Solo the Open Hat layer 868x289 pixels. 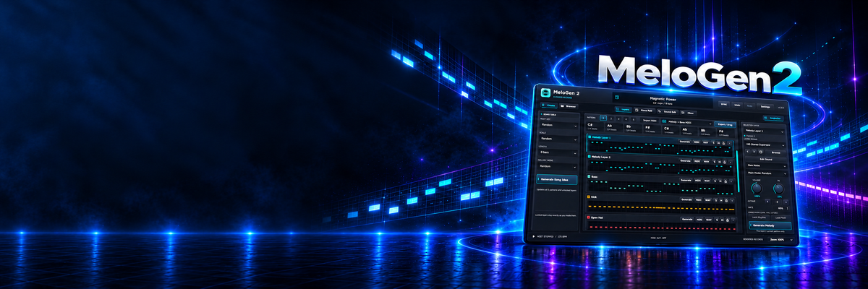click(717, 220)
